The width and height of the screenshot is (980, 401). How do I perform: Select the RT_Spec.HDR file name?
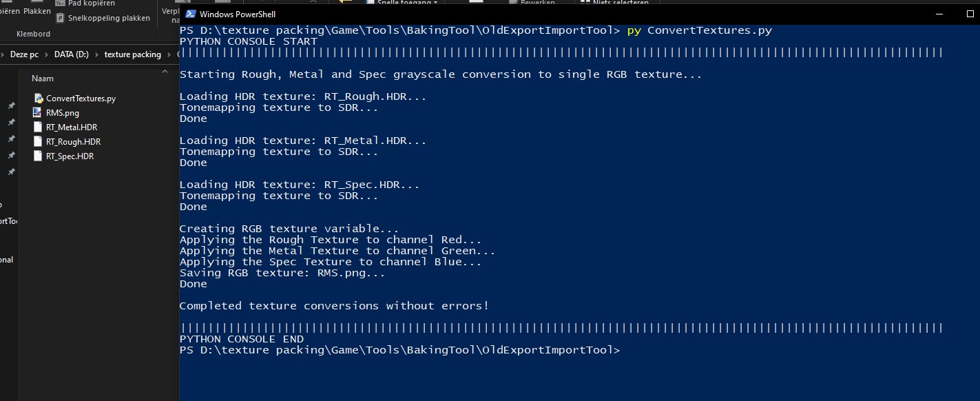[70, 156]
